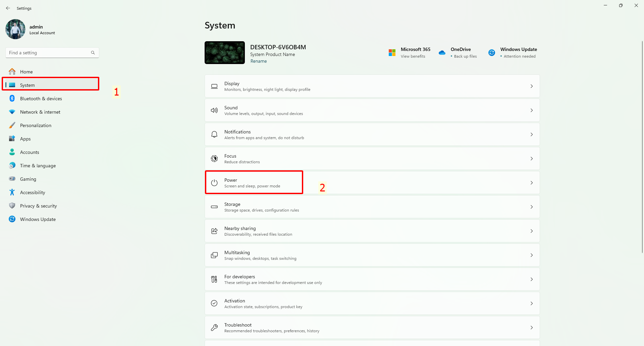Viewport: 644px width, 346px height.
Task: Restore down the Settings window
Action: 621,5
